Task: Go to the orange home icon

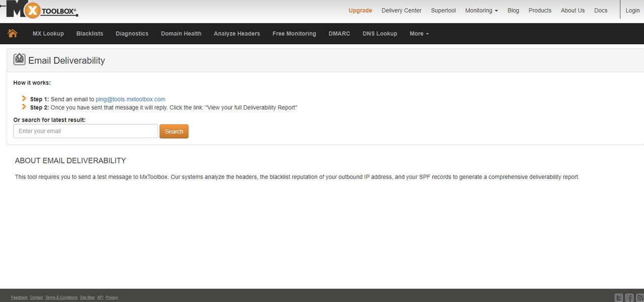Action: [x=13, y=33]
